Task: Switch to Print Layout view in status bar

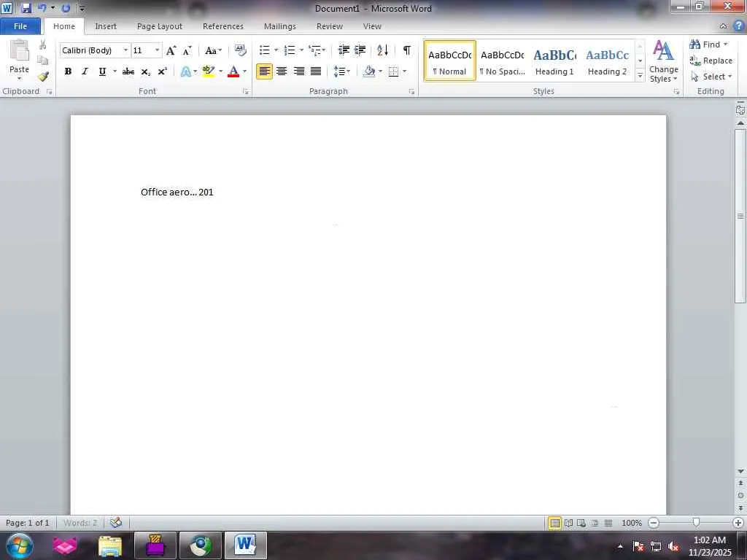Action: click(x=554, y=523)
